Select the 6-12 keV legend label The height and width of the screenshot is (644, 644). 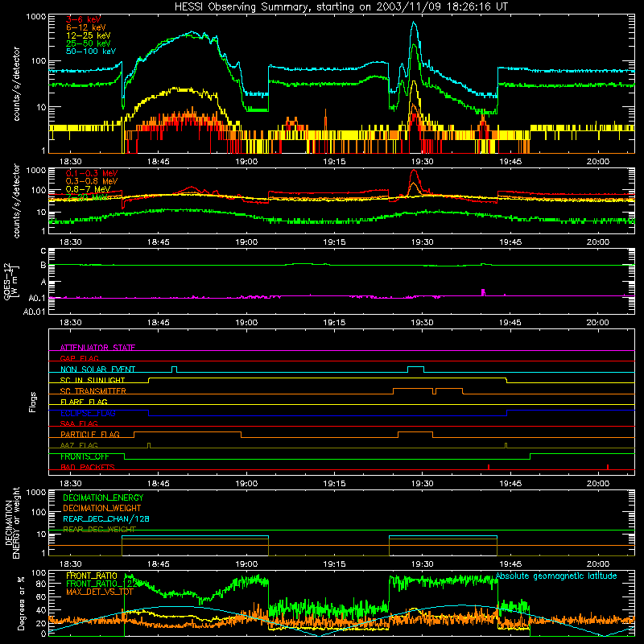[86, 27]
